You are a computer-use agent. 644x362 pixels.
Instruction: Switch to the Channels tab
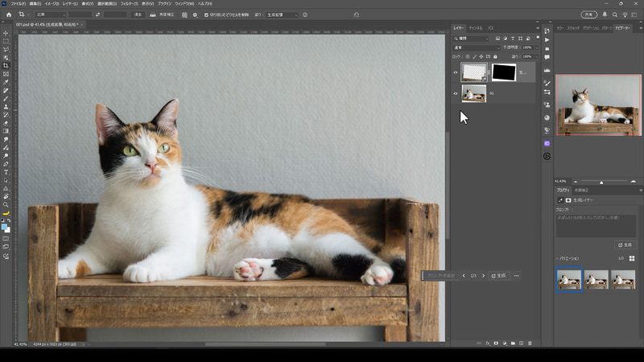(476, 28)
